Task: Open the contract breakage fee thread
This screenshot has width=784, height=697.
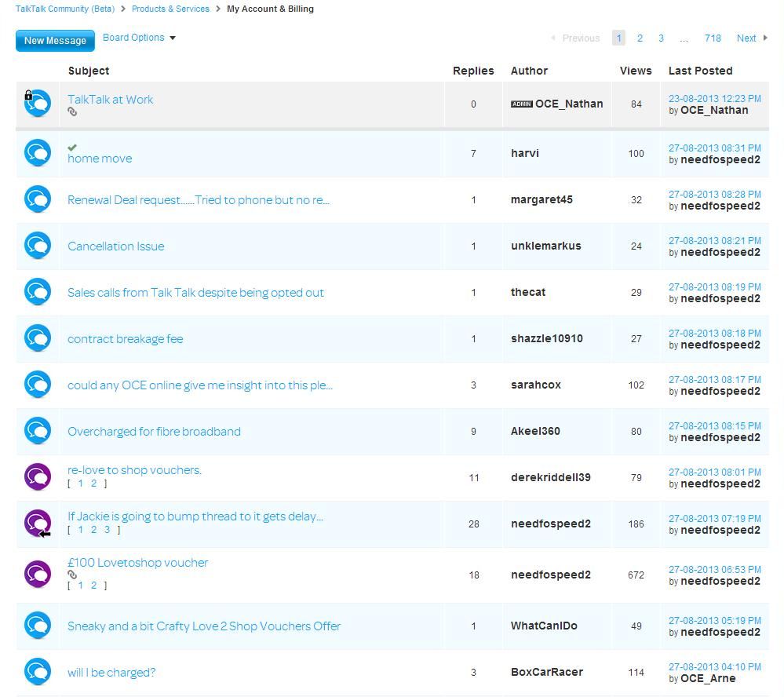Action: pos(126,339)
